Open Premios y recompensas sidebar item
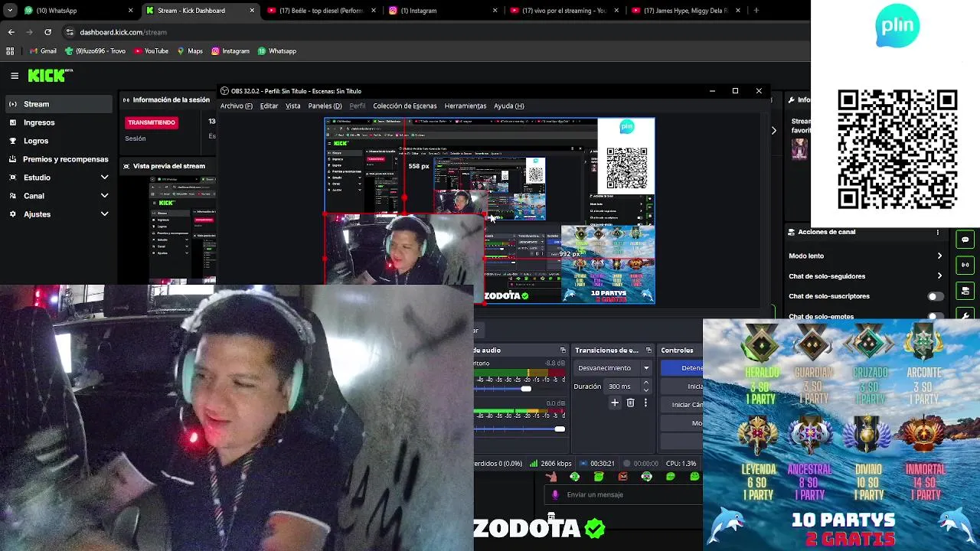Viewport: 980px width, 551px height. tap(58, 159)
